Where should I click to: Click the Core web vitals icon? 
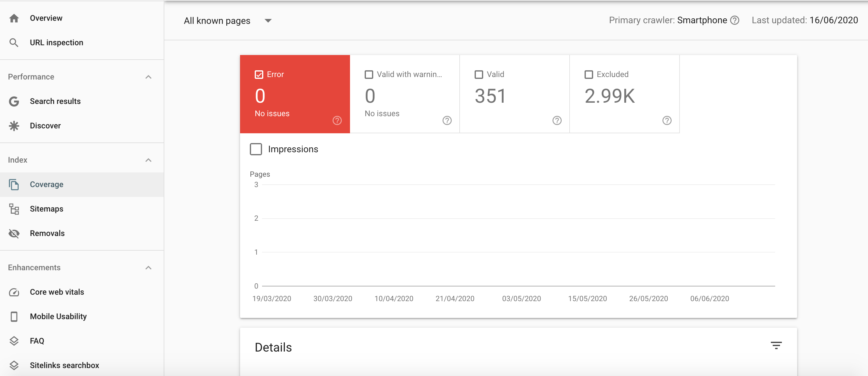(14, 292)
